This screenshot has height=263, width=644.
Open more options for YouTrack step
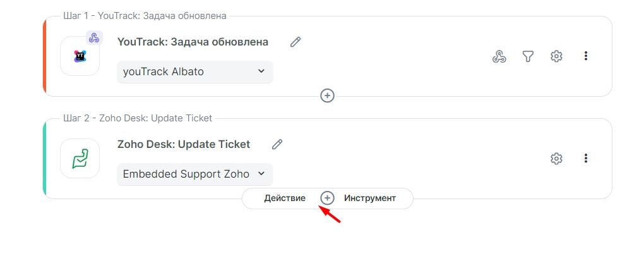[586, 56]
